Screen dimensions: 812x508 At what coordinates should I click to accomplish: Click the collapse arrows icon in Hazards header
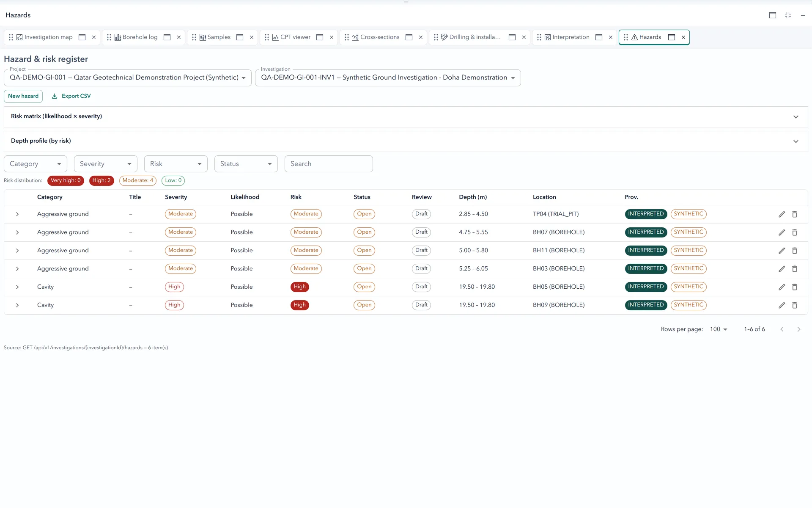click(788, 15)
